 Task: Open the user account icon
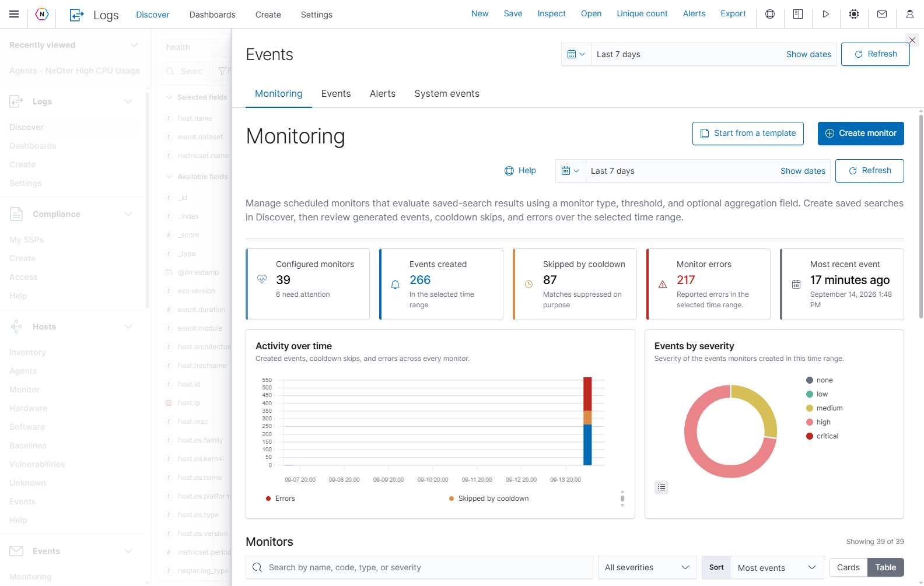[910, 14]
